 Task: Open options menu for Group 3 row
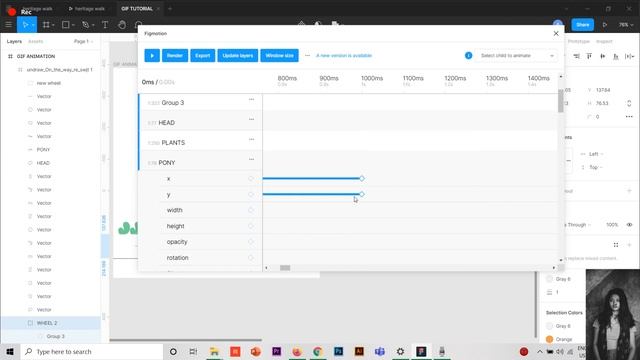tap(251, 100)
